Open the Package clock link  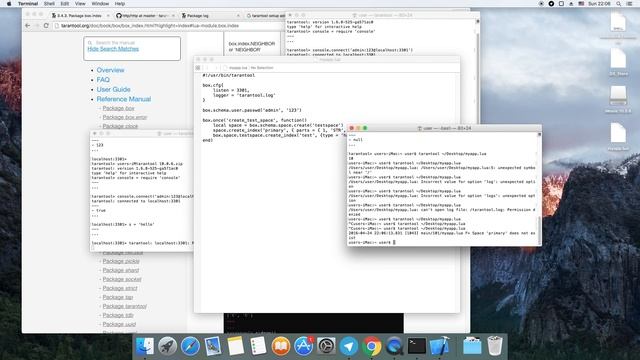(x=120, y=126)
